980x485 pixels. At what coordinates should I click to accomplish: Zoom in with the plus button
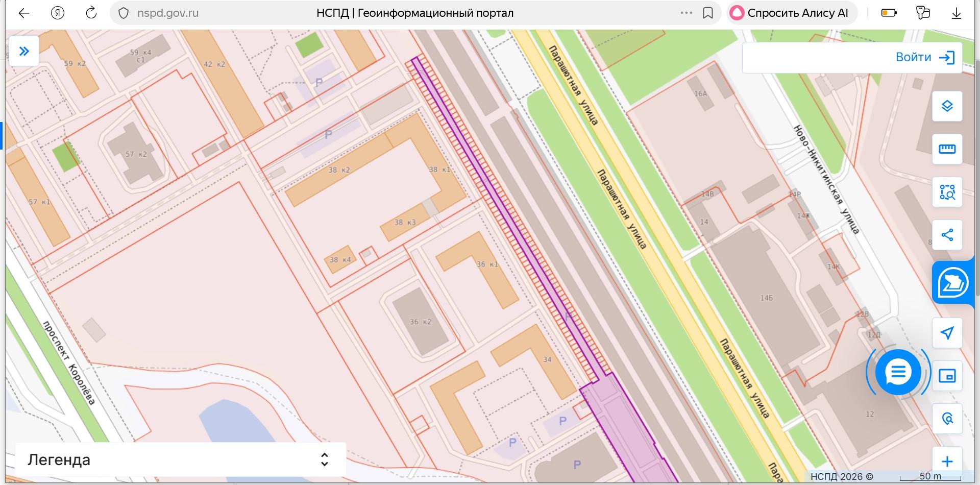pos(947,461)
